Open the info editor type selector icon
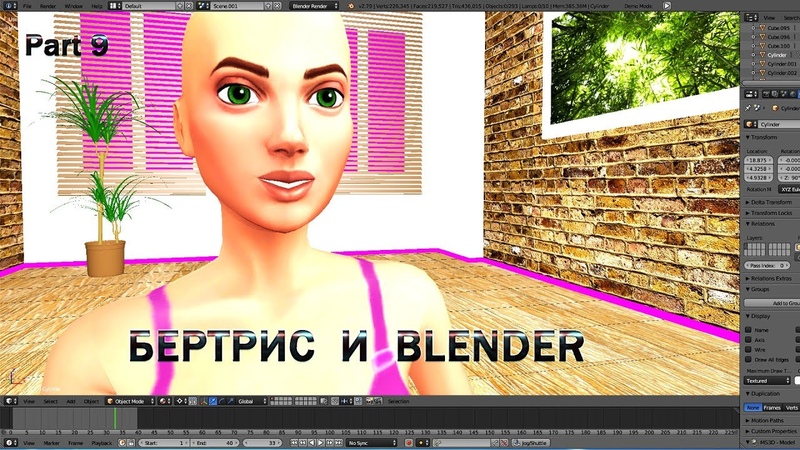Viewport: 800px width, 450px height. pos(8,6)
